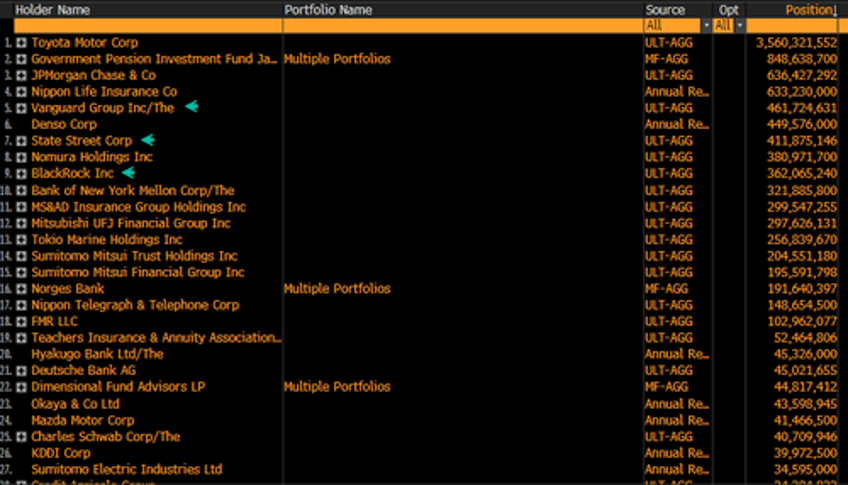Sort by the Portfolio Name column header
848x485 pixels.
point(328,10)
